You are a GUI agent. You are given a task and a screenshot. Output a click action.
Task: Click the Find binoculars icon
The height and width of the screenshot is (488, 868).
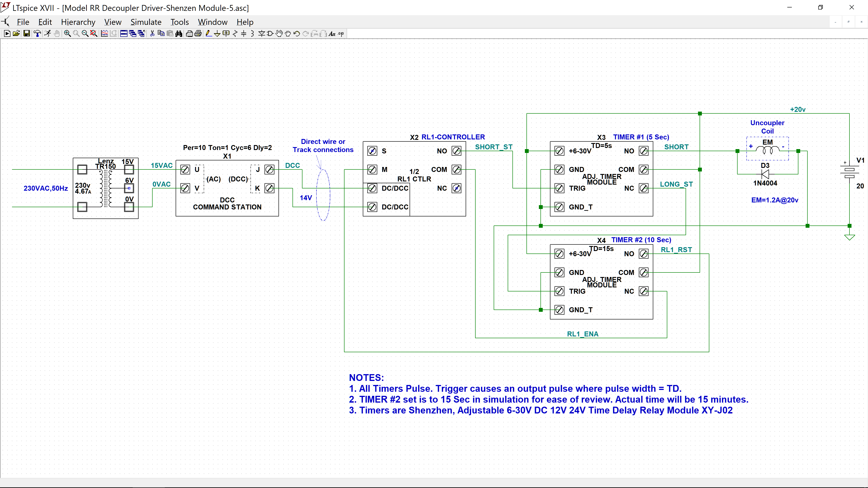click(179, 34)
